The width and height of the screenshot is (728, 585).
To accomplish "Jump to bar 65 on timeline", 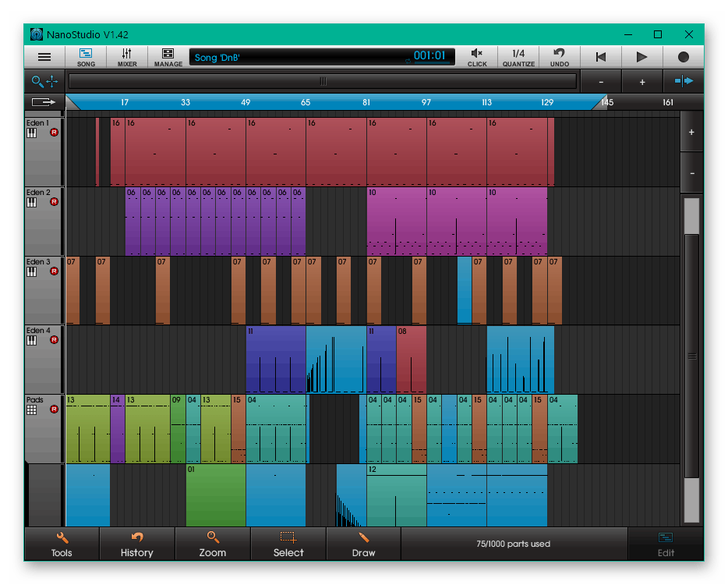I will [x=306, y=102].
